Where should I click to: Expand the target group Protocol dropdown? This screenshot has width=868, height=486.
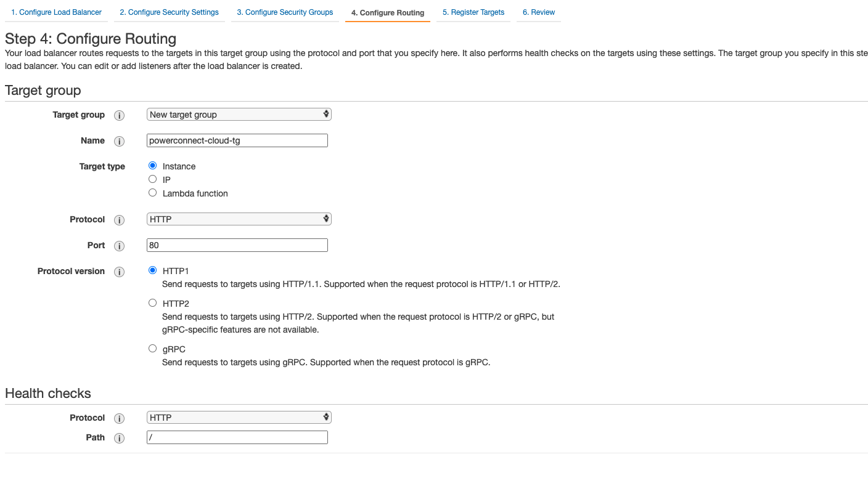[239, 219]
